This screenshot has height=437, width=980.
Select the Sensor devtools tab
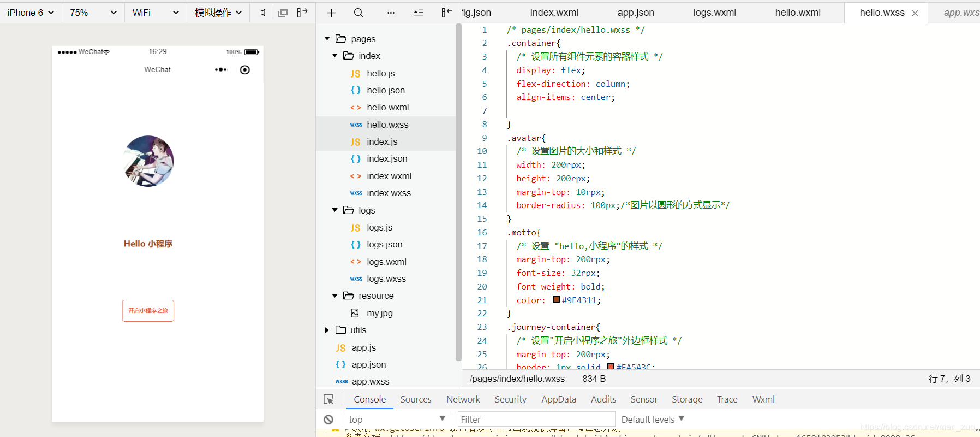[x=644, y=399]
